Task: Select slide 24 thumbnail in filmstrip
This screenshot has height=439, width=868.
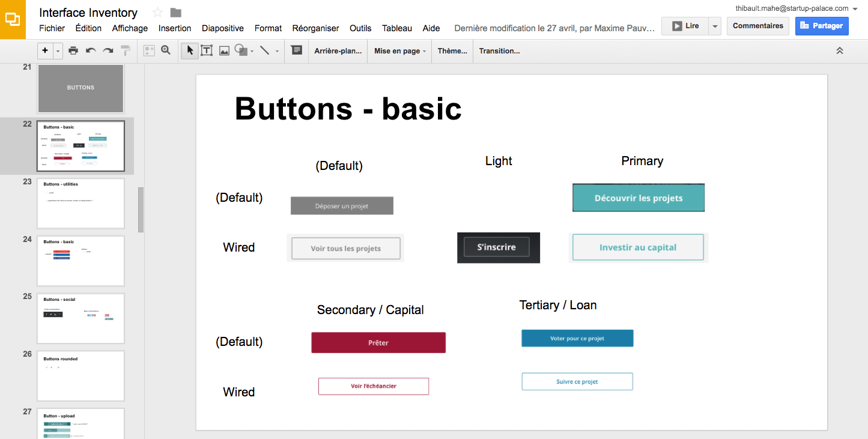Action: pyautogui.click(x=80, y=261)
